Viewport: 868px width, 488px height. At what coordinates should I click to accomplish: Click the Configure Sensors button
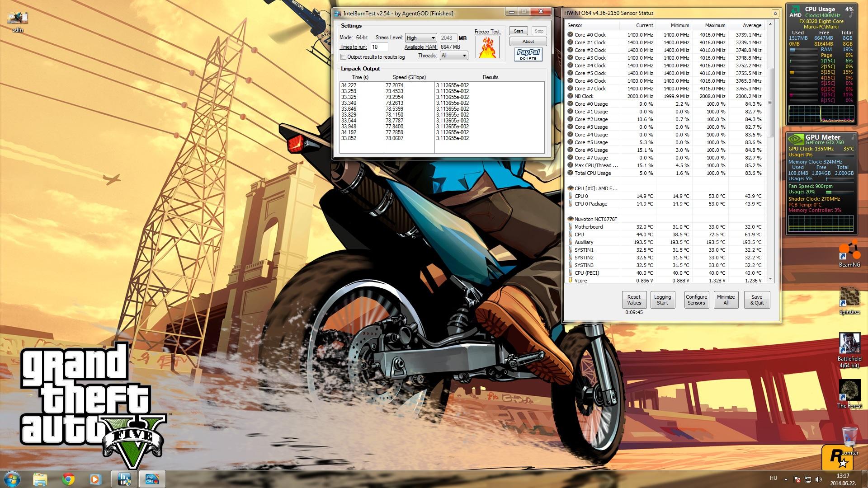696,300
